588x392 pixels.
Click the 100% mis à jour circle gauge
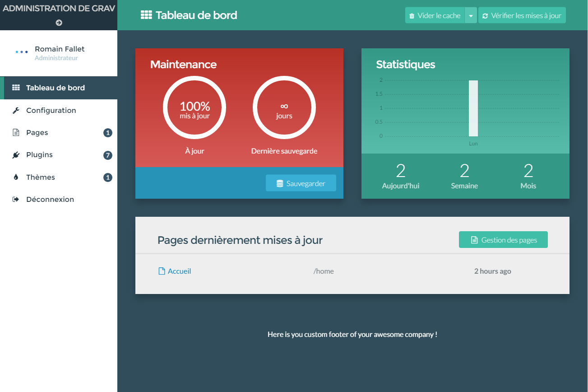(194, 108)
